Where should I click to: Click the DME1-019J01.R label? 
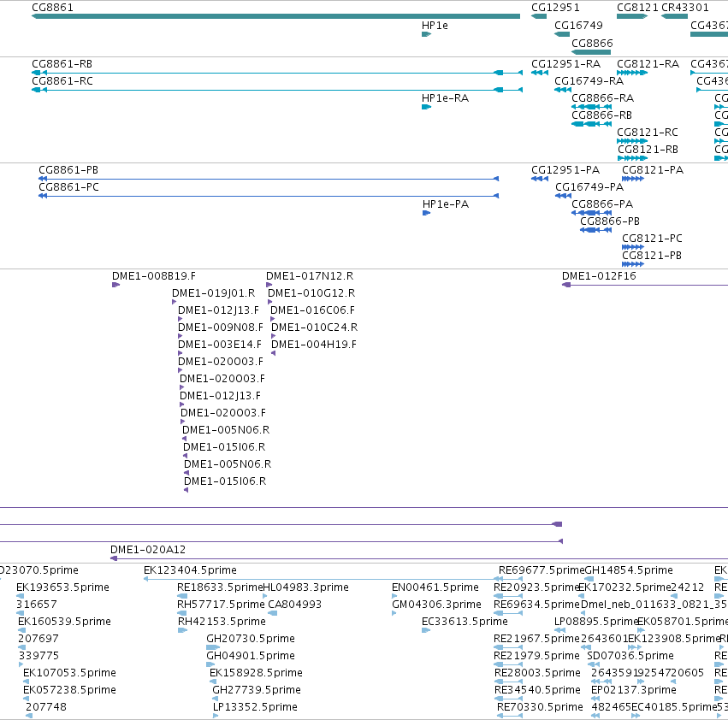point(214,293)
